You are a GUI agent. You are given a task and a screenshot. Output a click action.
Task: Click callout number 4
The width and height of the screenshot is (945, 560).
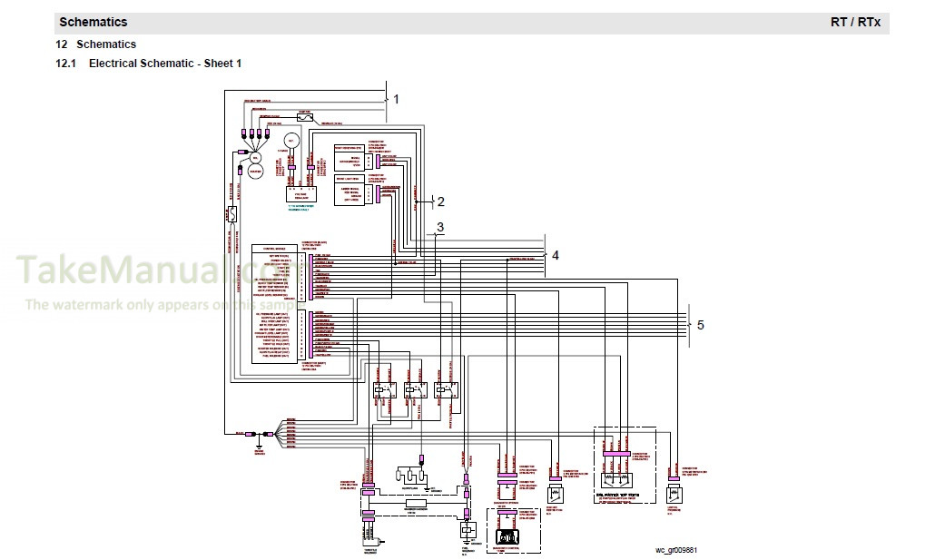point(556,255)
